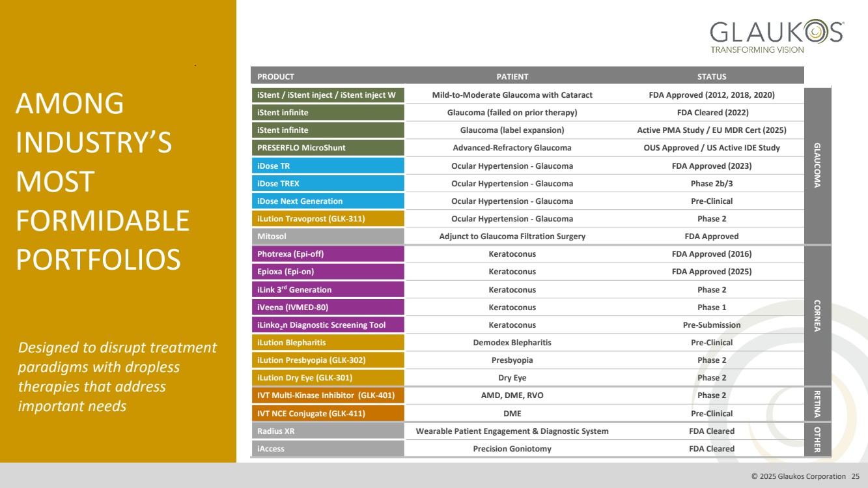Select the PATIENT column header

tap(512, 76)
